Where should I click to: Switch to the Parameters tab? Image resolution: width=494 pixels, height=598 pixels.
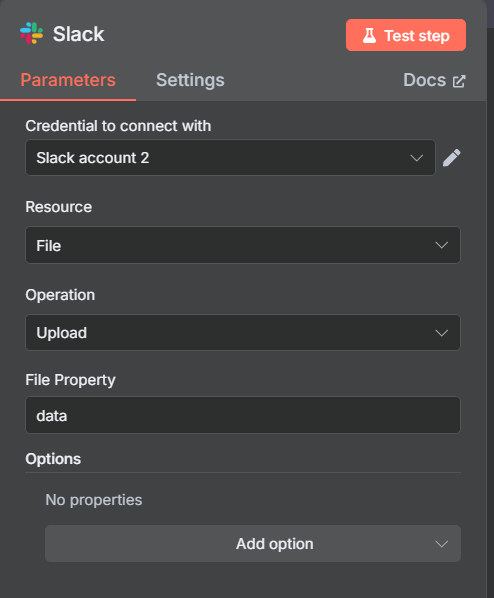point(68,80)
